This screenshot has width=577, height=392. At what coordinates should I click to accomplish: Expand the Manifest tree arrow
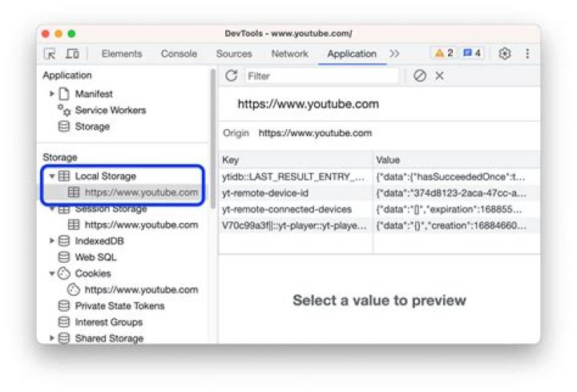(x=52, y=94)
